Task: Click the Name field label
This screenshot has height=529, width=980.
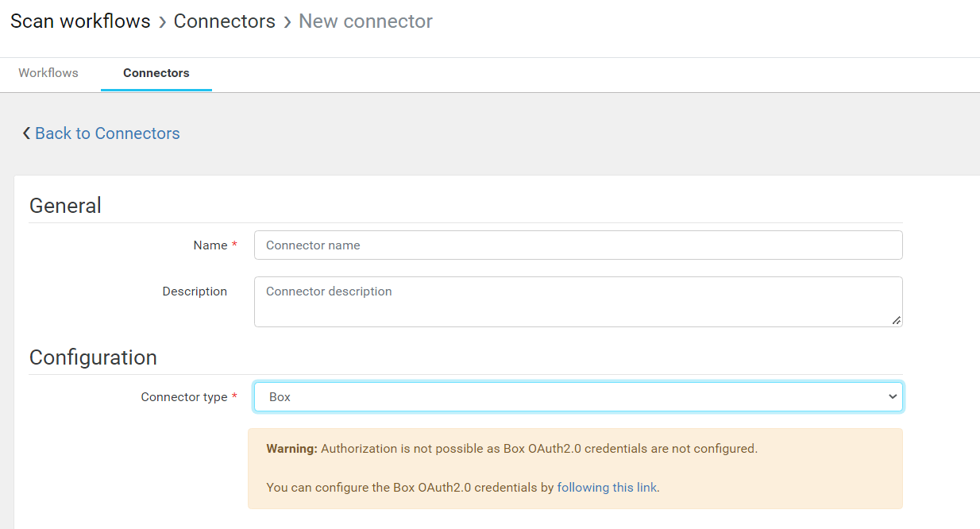Action: click(210, 245)
